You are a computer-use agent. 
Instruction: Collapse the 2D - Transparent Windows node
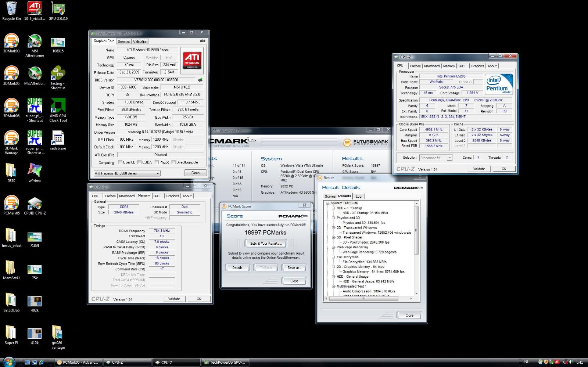pyautogui.click(x=333, y=228)
